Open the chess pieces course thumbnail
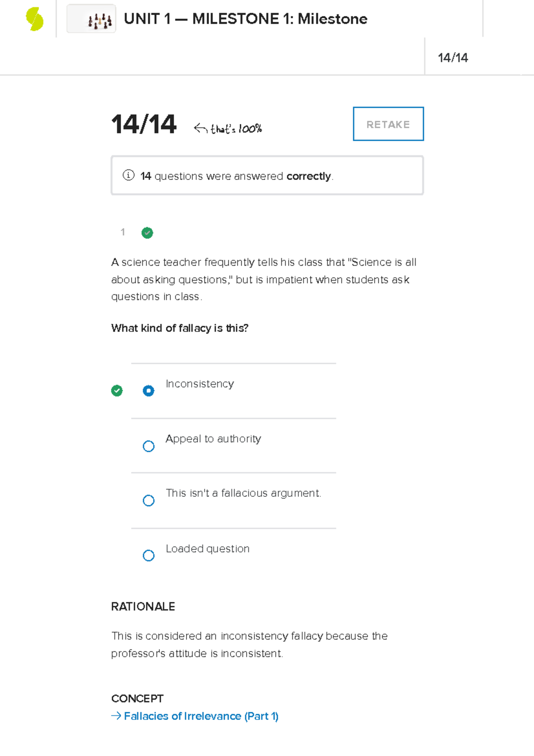The height and width of the screenshot is (756, 534). (x=91, y=19)
